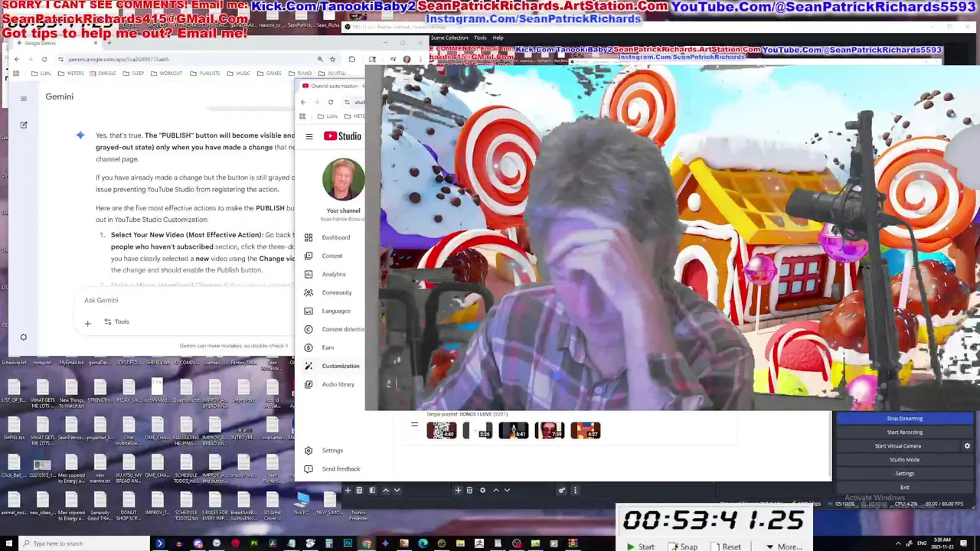980x551 pixels.
Task: Open the SLEEP bookmark folder
Action: tap(133, 73)
